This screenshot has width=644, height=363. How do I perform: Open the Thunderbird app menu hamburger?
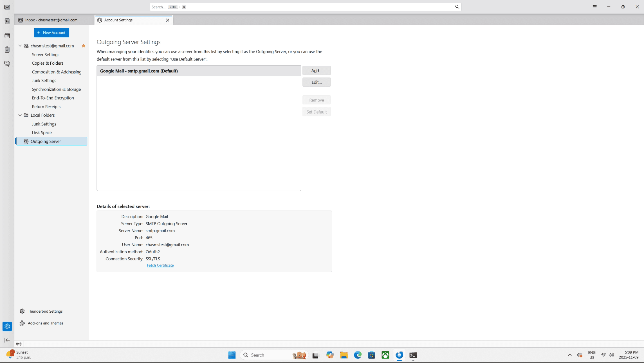[x=594, y=7]
